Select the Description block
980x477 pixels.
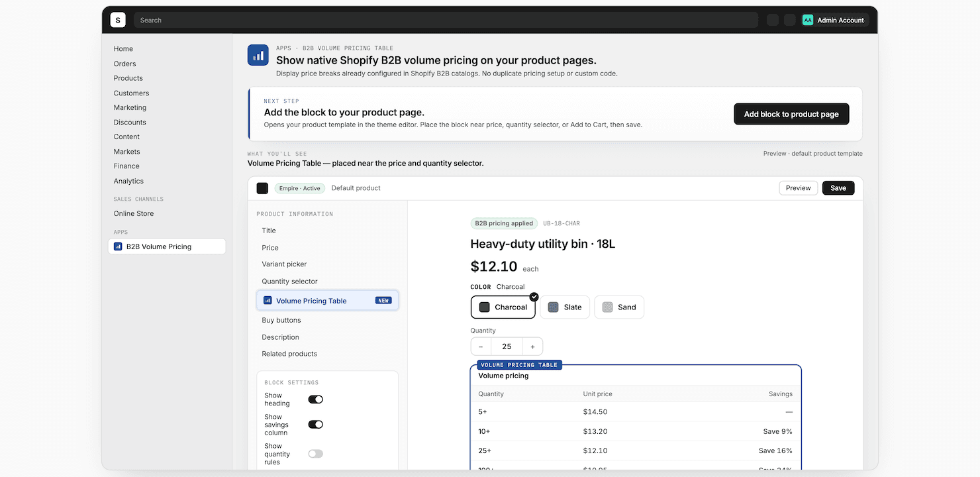[280, 337]
